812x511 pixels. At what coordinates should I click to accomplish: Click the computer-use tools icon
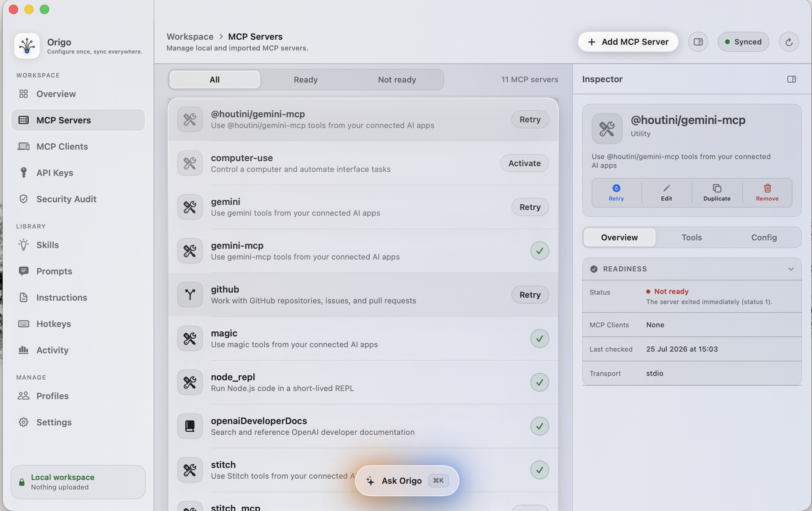[x=190, y=163]
